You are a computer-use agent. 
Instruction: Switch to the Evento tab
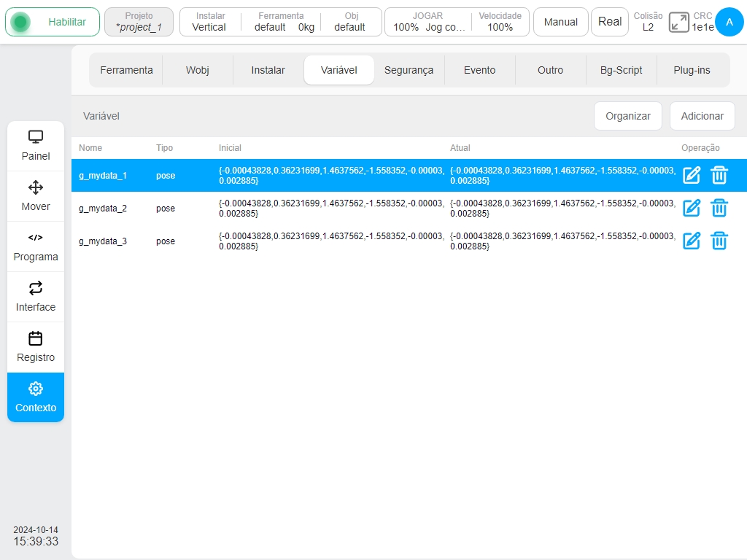pyautogui.click(x=480, y=70)
